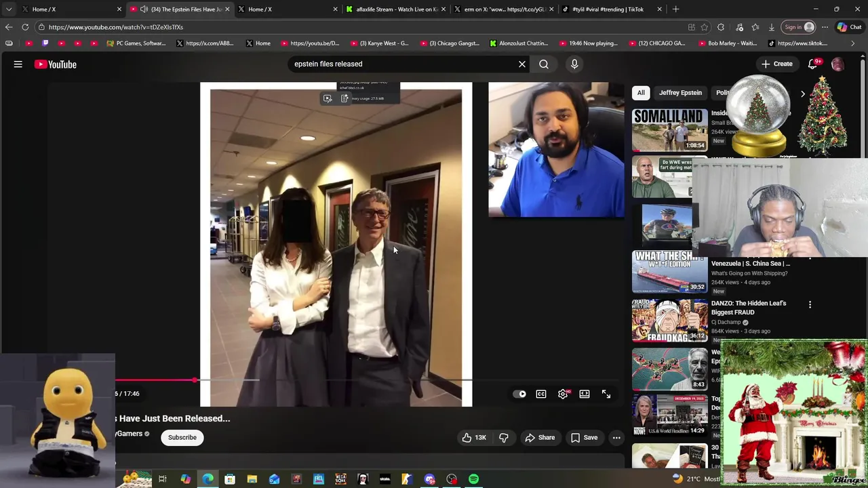Open Spotify from taskbar
868x488 pixels.
[x=474, y=479]
